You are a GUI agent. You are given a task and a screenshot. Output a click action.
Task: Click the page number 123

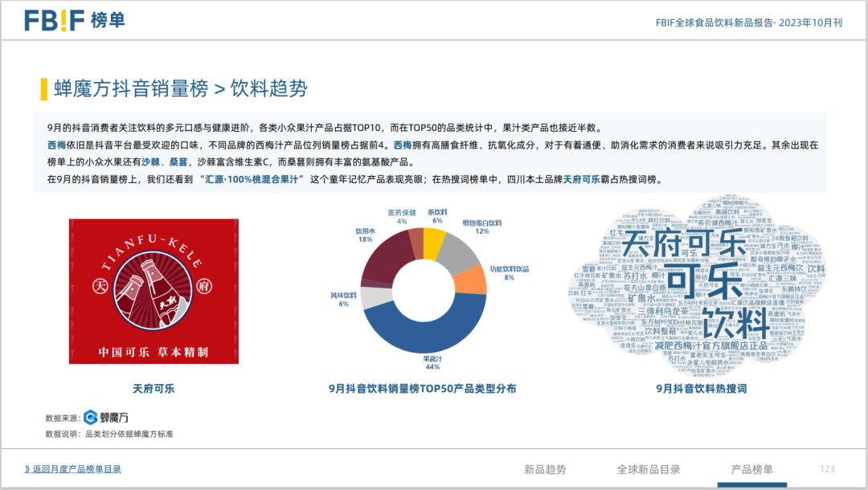[x=827, y=469]
